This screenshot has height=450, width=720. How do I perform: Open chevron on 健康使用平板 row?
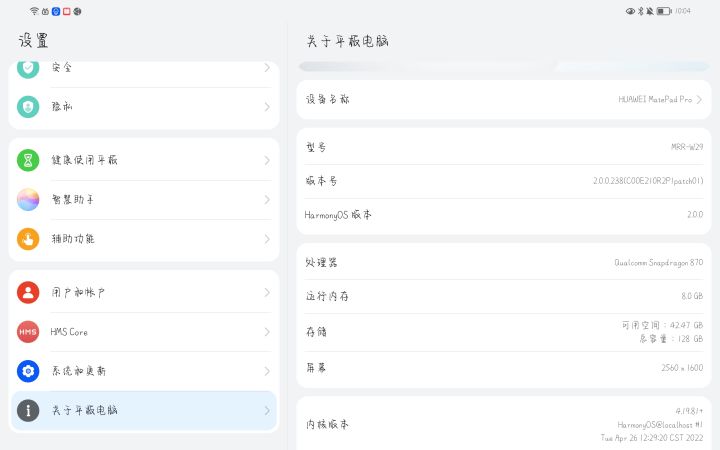(x=267, y=160)
